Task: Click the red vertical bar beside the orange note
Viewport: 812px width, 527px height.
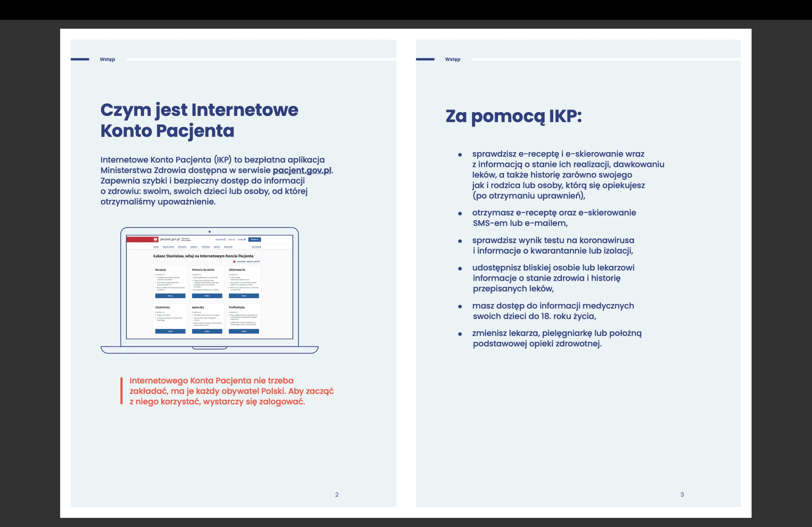Action: tap(121, 391)
